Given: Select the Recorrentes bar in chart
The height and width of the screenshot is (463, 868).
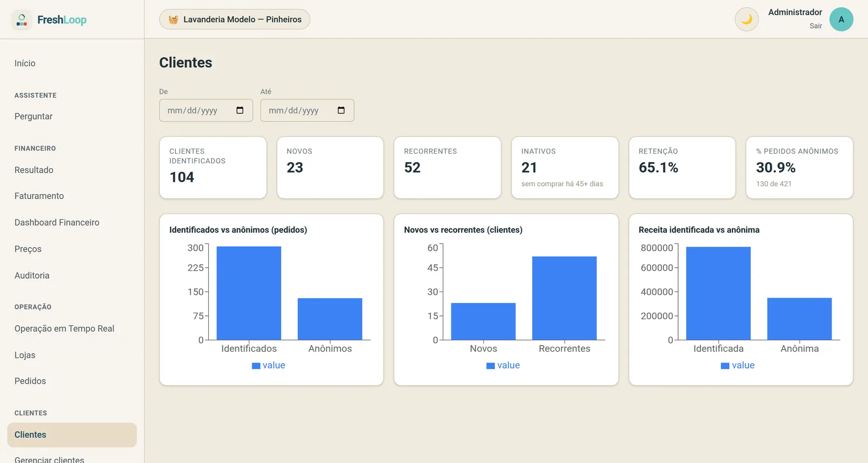Looking at the screenshot, I should pos(564,298).
